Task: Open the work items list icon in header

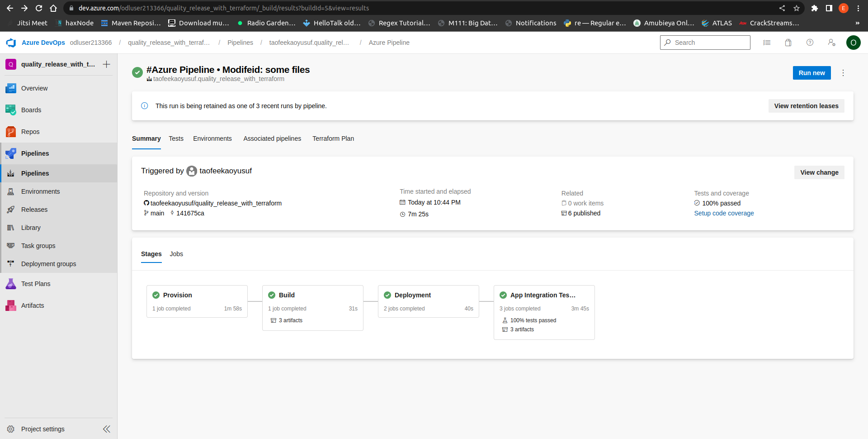Action: (767, 43)
